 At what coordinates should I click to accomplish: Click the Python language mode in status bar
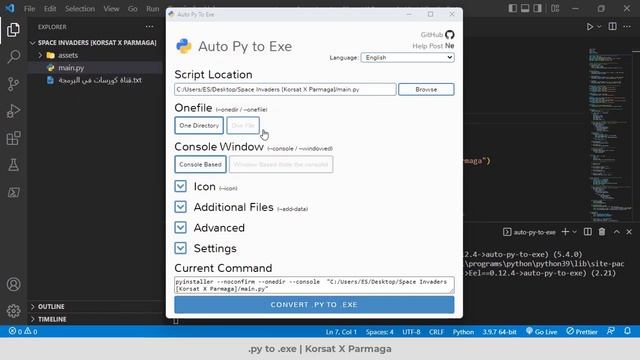point(463,332)
